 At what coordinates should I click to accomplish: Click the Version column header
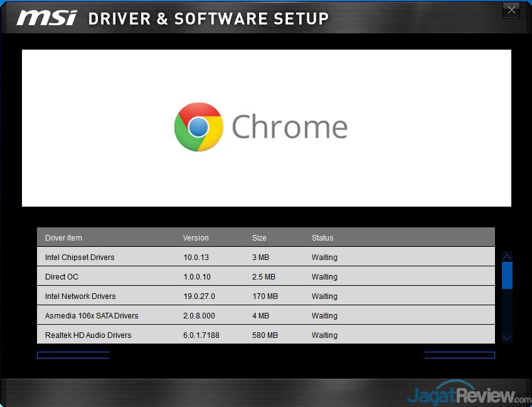[x=196, y=237]
